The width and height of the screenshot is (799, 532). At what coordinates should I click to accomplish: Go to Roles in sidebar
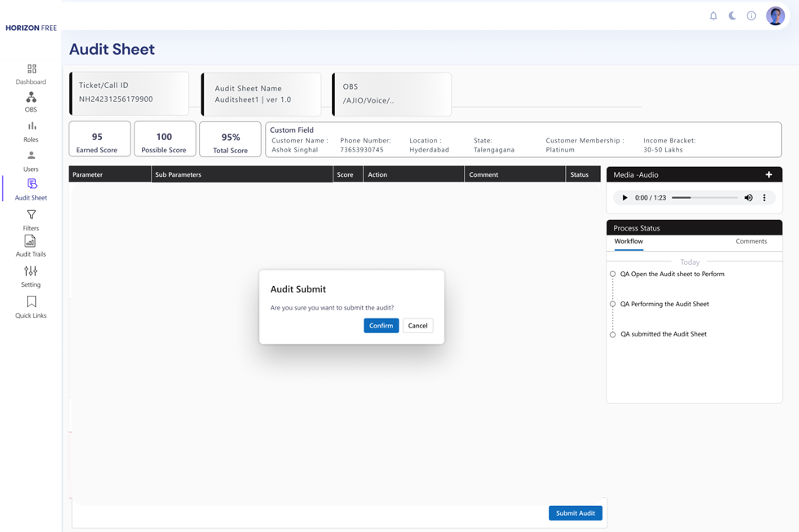[31, 126]
